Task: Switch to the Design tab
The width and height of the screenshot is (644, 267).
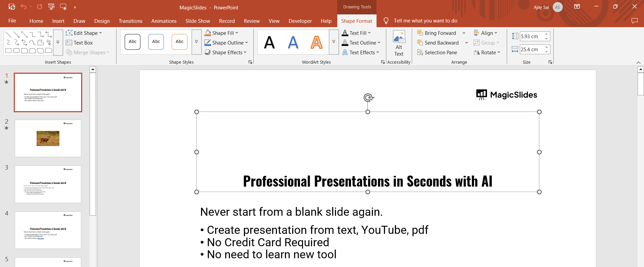Action: click(x=102, y=21)
